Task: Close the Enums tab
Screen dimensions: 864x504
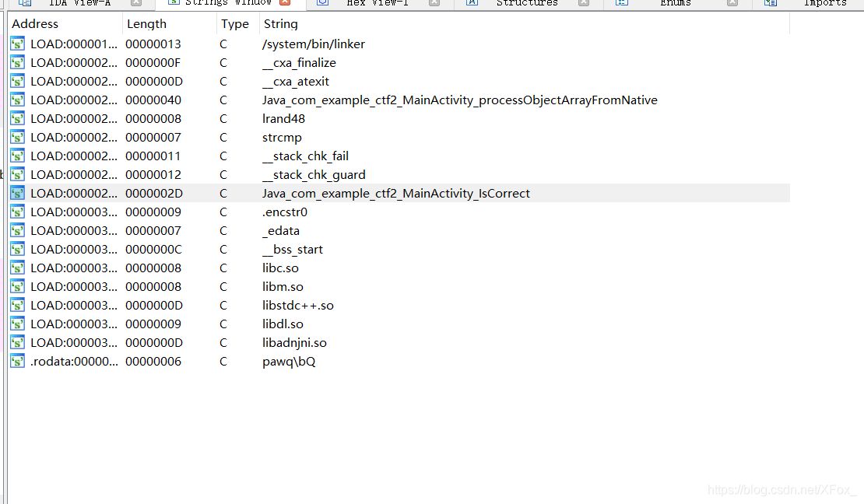Action: click(x=732, y=2)
